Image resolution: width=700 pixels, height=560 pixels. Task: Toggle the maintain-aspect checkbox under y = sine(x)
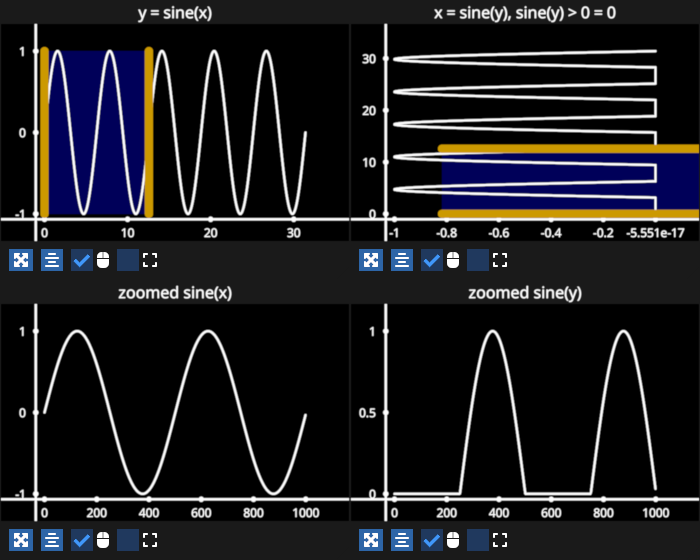pos(128,260)
